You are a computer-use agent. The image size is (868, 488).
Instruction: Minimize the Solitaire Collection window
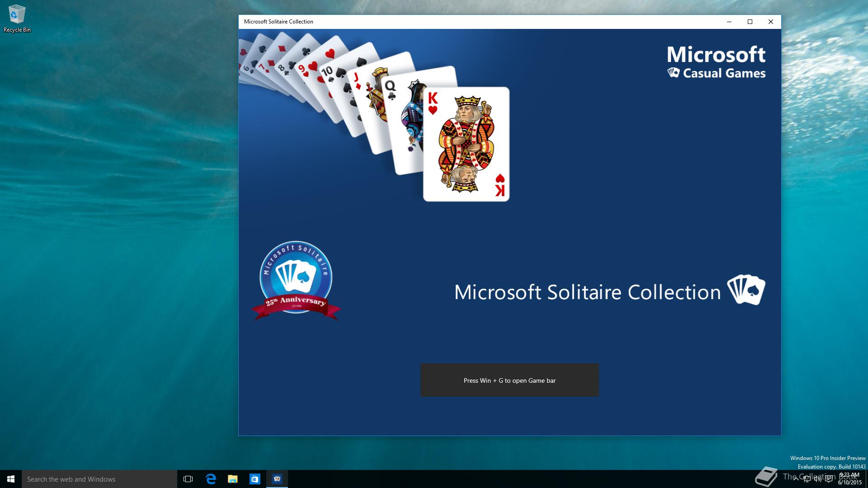click(729, 22)
